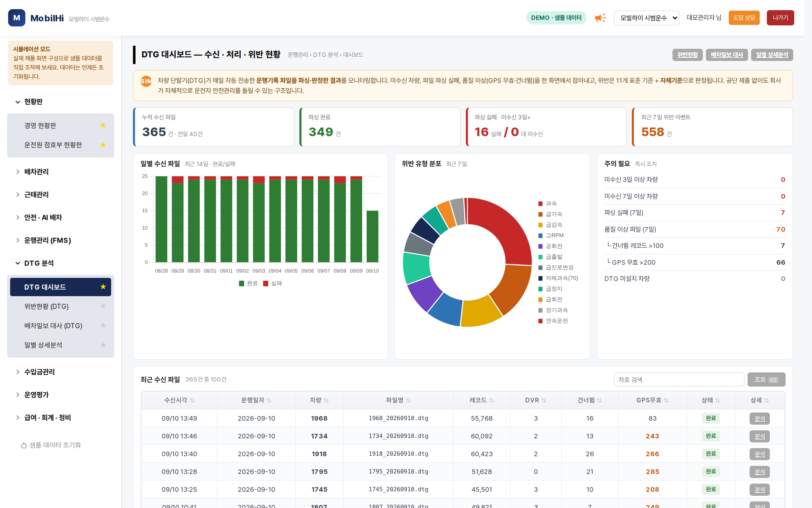Click the MobilHi M logo icon
This screenshot has height=508, width=812.
(x=16, y=18)
